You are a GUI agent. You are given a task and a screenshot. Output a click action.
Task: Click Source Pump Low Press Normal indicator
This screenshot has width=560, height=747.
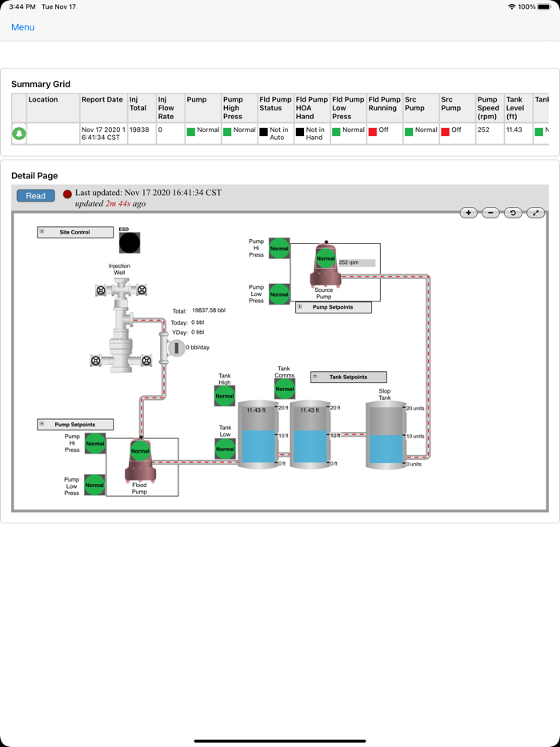pos(279,294)
